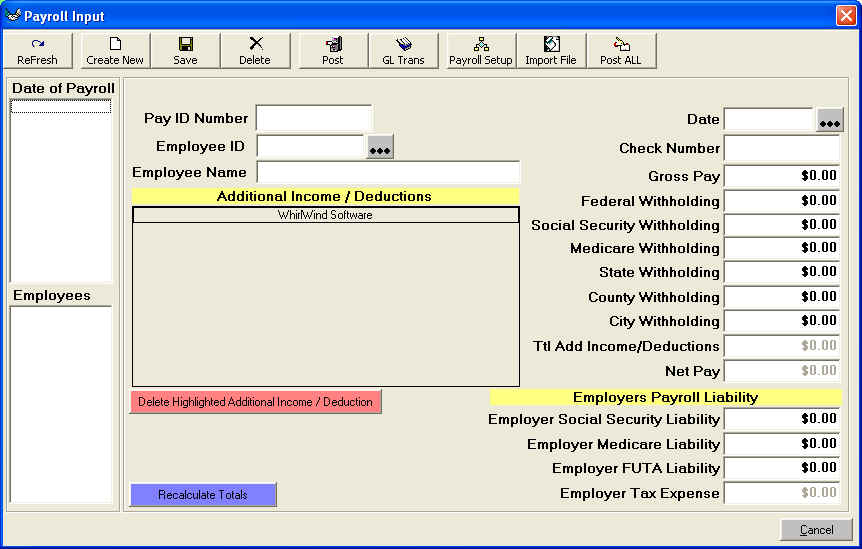This screenshot has width=862, height=549.
Task: Click the Net Pay label
Action: [692, 371]
